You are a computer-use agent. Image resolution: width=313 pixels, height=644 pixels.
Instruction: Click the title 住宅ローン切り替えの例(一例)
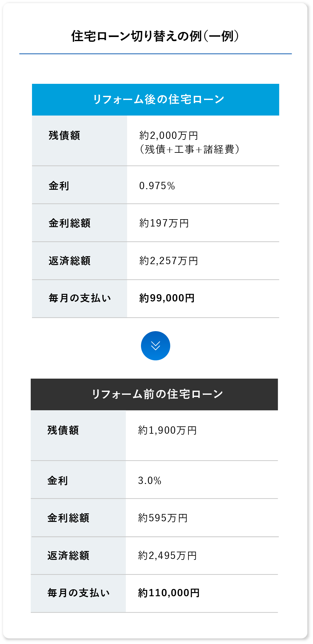(x=155, y=36)
